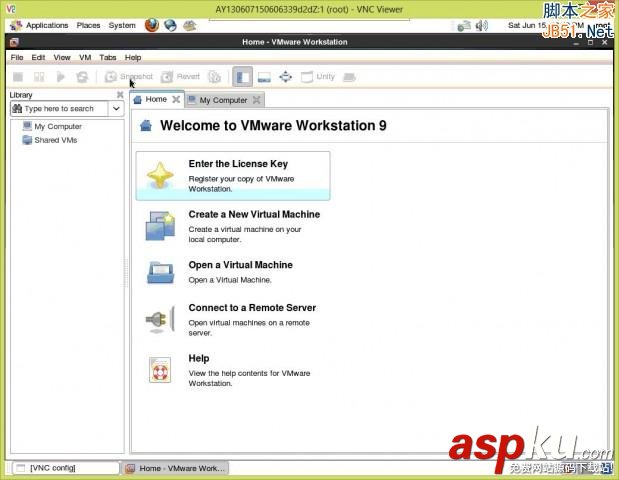Click the plug remote server icon
619x480 pixels.
160,319
